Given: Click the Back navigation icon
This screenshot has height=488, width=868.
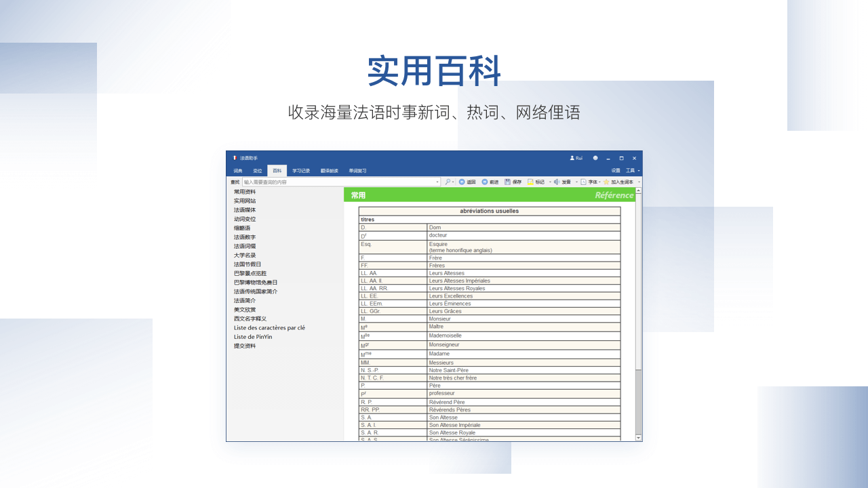Looking at the screenshot, I should tap(462, 181).
